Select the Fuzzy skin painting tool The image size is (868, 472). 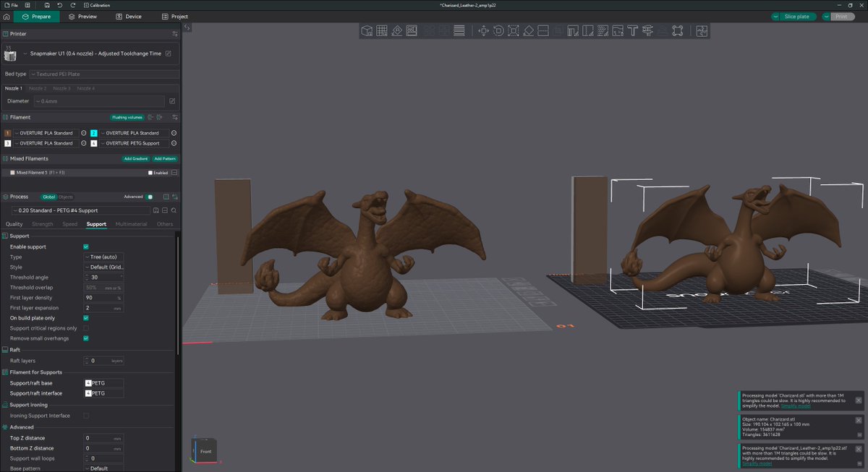pyautogui.click(x=603, y=30)
